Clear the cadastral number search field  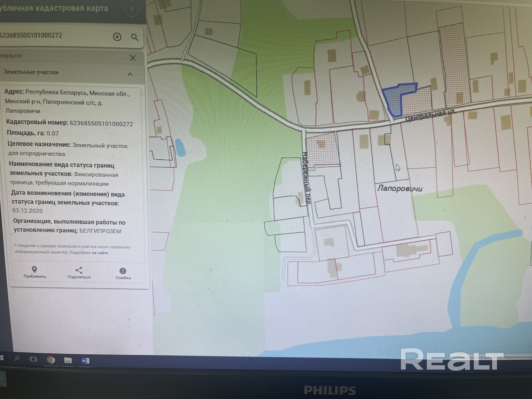[117, 37]
